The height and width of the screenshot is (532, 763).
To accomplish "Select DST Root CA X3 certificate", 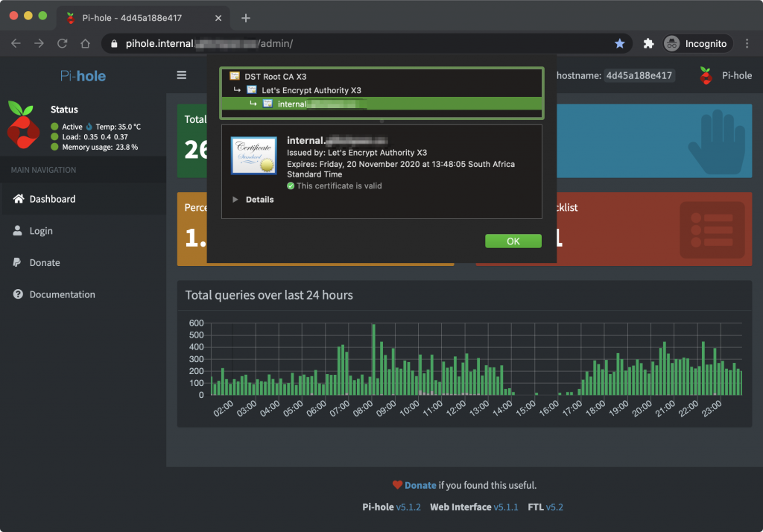I will click(275, 76).
